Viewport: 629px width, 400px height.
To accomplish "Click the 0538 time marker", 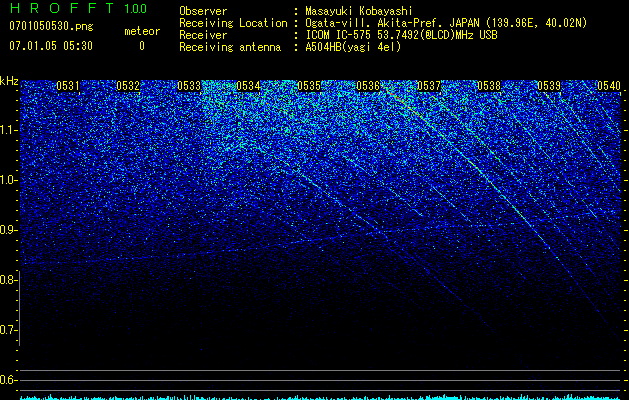I will (489, 86).
